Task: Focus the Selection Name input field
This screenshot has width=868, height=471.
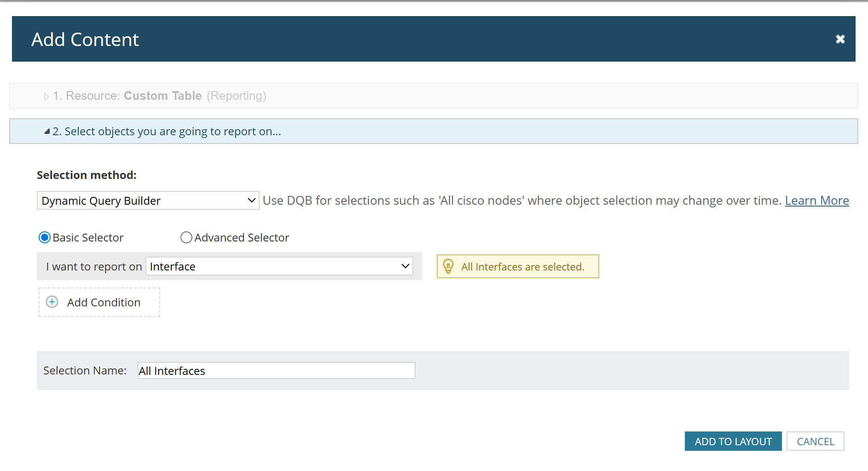Action: (x=276, y=371)
